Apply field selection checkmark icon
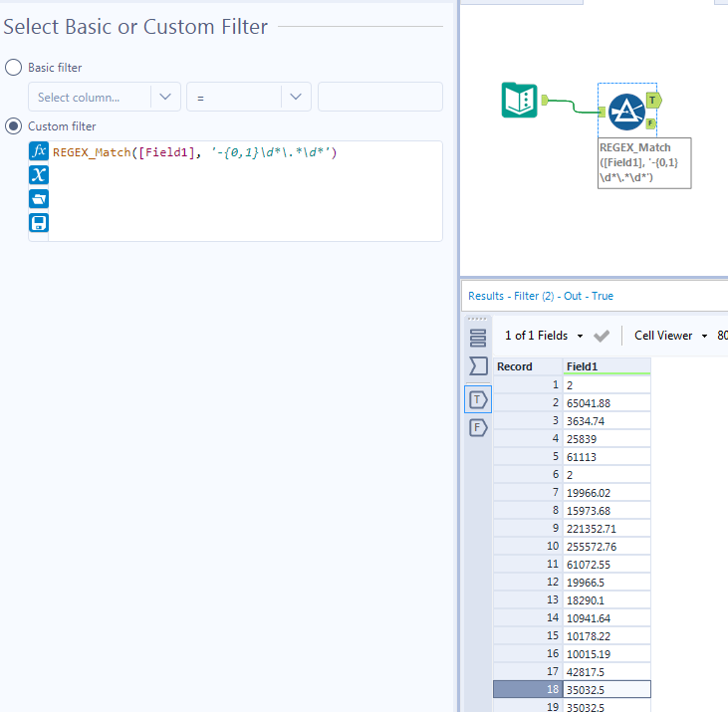This screenshot has height=712, width=728. (602, 336)
